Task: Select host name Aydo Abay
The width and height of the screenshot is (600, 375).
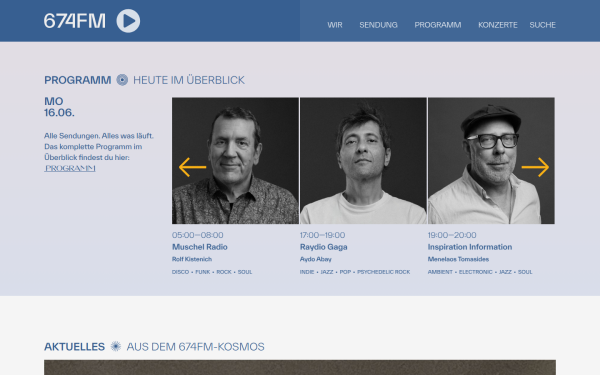Action: coord(316,259)
